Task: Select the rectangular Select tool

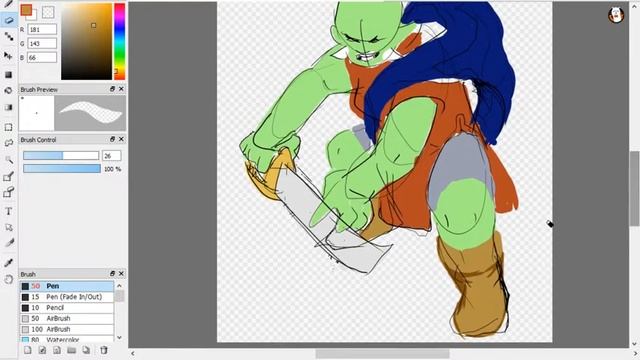Action: tap(9, 127)
